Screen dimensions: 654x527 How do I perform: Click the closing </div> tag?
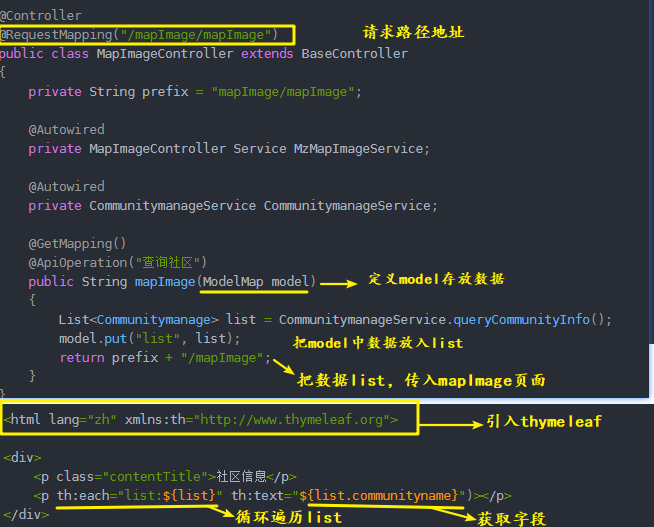26,515
